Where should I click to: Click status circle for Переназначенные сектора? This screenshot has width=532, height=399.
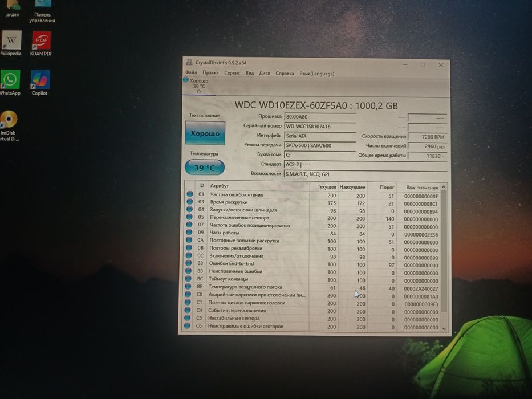(189, 217)
